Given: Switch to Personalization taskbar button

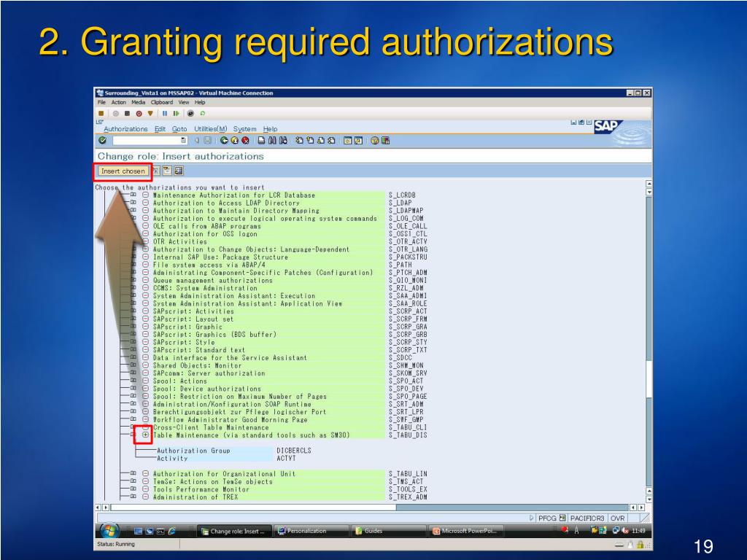Looking at the screenshot, I should point(312,531).
